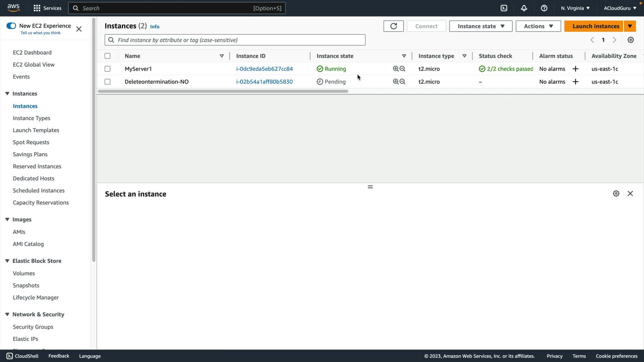Viewport: 644px width, 362px height.
Task: Check the Deleteontermination-NO instance checkbox
Action: (x=107, y=82)
